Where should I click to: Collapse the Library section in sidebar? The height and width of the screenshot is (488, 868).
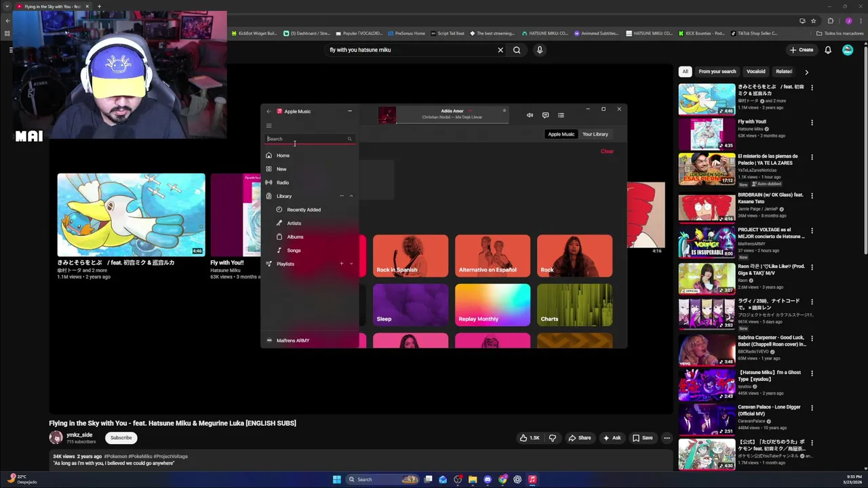[x=351, y=196]
